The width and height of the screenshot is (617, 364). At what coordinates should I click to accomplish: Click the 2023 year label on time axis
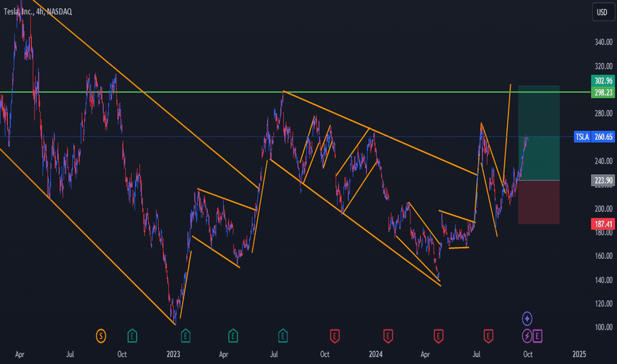point(173,354)
